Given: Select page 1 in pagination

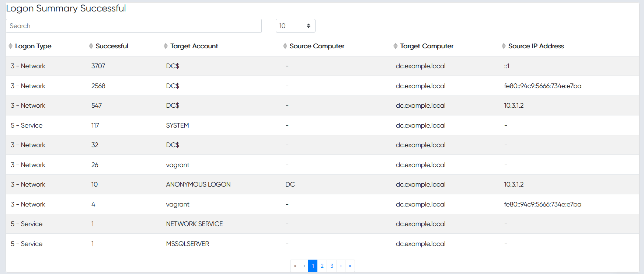Looking at the screenshot, I should click(313, 266).
